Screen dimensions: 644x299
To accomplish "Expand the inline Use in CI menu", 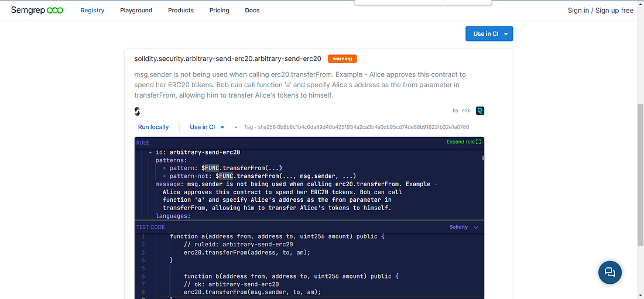I will click(x=207, y=127).
